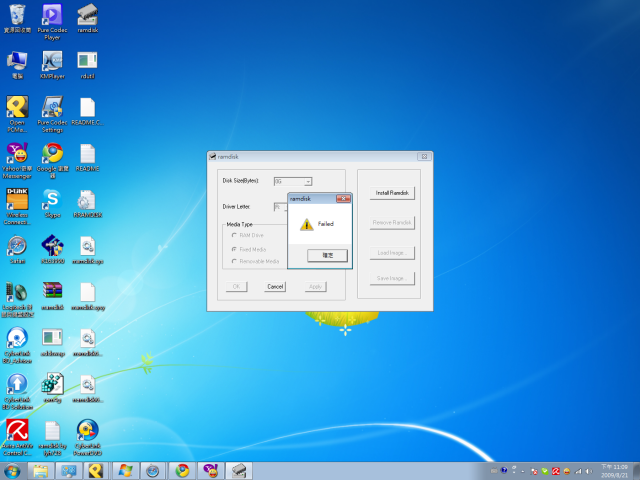The width and height of the screenshot is (640, 480).
Task: Open Windows Explorer from taskbar
Action: click(40, 471)
